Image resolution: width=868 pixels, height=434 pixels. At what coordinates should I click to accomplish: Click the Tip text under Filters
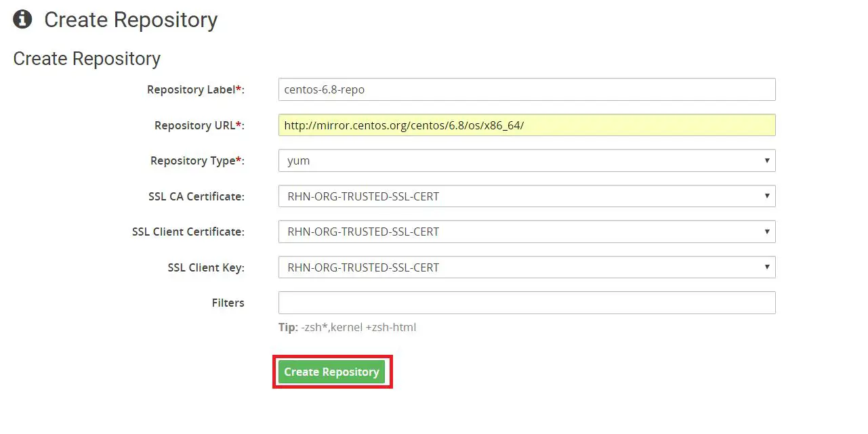coord(347,328)
